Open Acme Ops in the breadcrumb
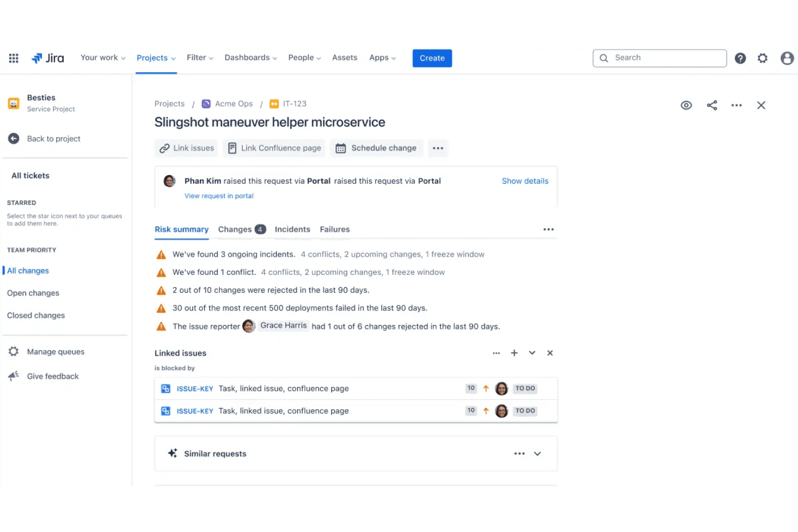 [227, 103]
